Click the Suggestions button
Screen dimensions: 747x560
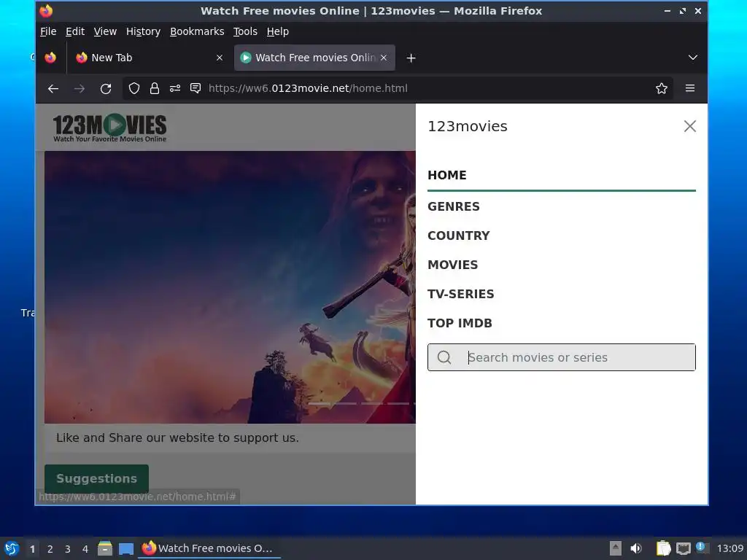[96, 478]
